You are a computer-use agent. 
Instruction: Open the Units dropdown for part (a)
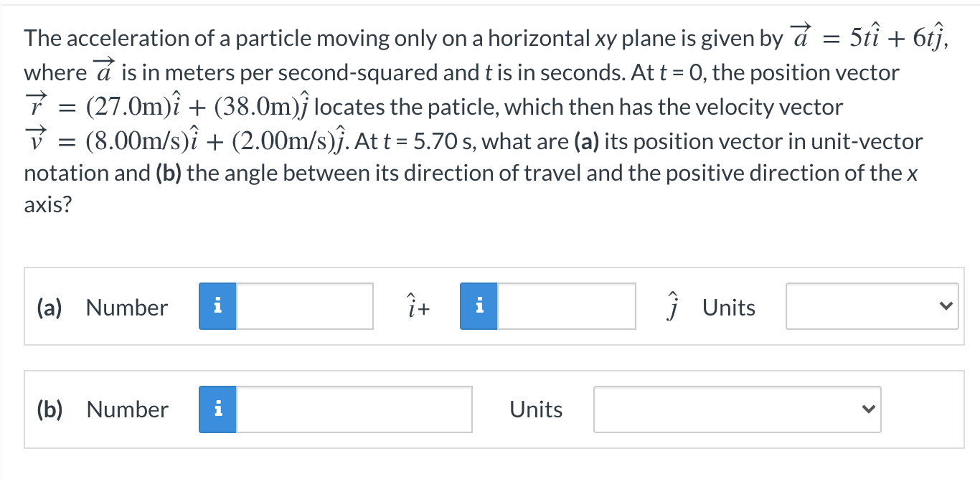(x=872, y=307)
